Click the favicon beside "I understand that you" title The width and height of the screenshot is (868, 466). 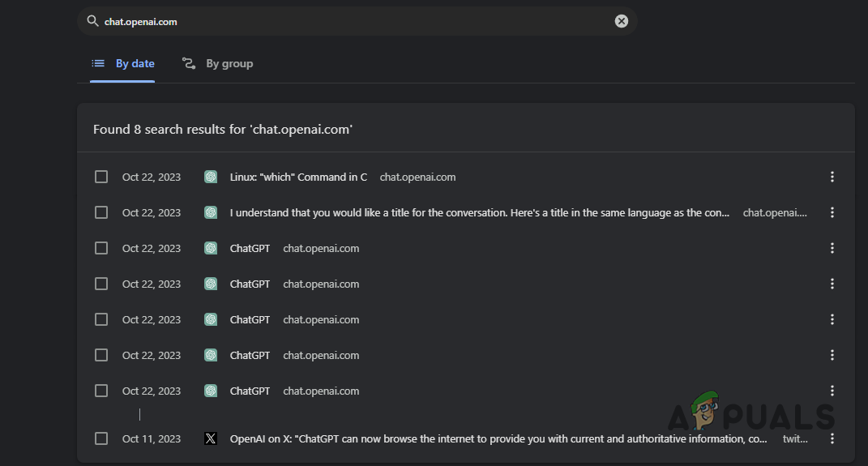pyautogui.click(x=211, y=212)
